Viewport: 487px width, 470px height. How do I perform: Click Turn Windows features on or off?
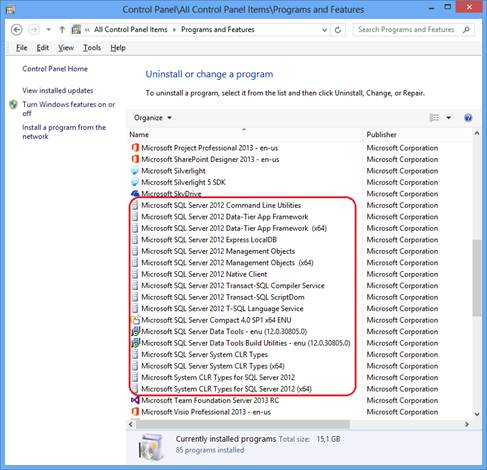[68, 109]
